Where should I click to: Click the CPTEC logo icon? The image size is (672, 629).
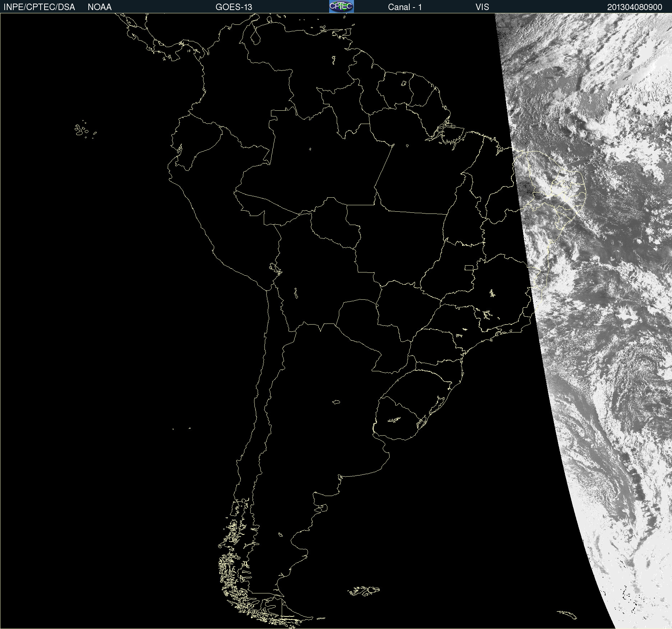tap(341, 6)
